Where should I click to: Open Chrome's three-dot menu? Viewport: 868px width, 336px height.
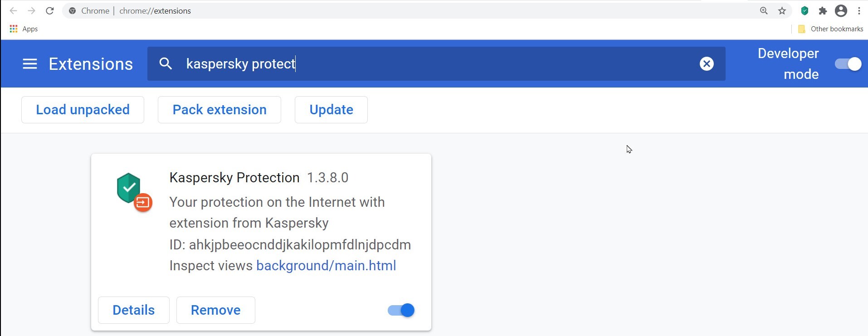[859, 11]
